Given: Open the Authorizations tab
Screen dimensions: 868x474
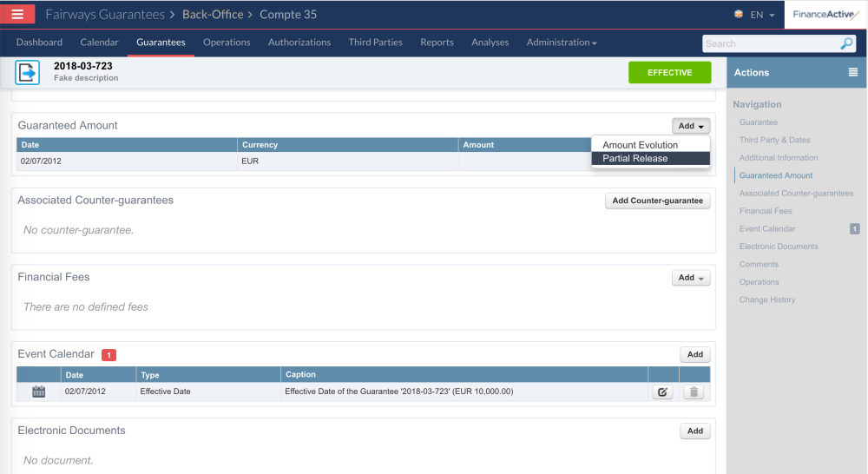Looking at the screenshot, I should (299, 43).
